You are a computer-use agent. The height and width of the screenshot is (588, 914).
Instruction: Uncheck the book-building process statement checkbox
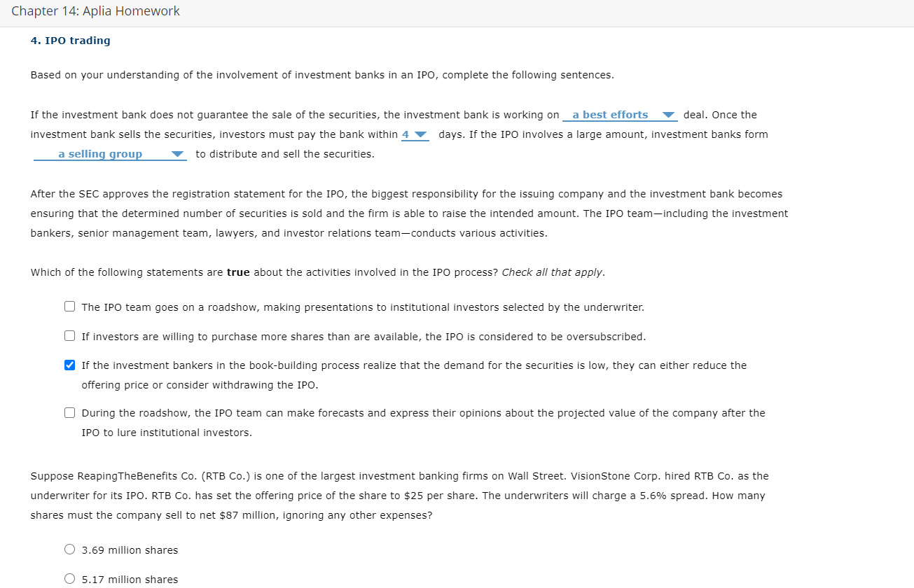pyautogui.click(x=69, y=365)
